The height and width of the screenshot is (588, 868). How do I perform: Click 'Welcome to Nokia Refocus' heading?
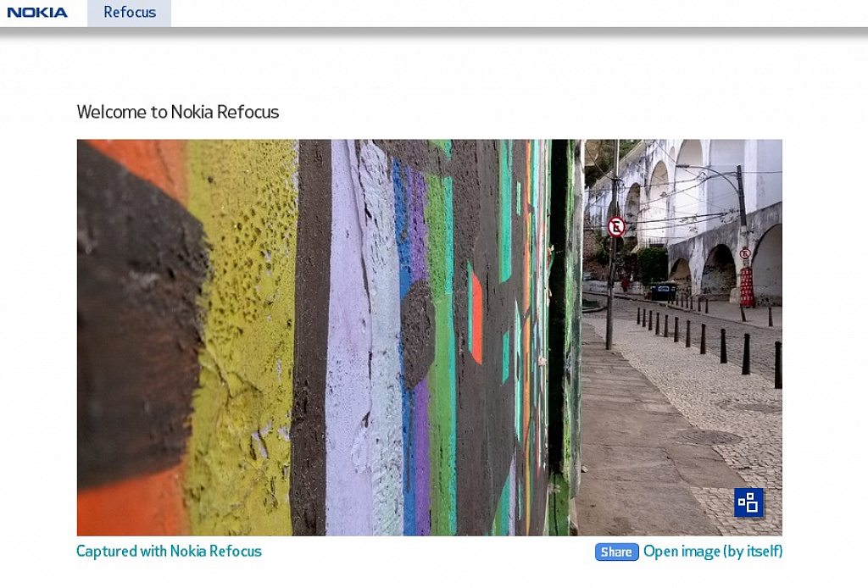pos(178,112)
